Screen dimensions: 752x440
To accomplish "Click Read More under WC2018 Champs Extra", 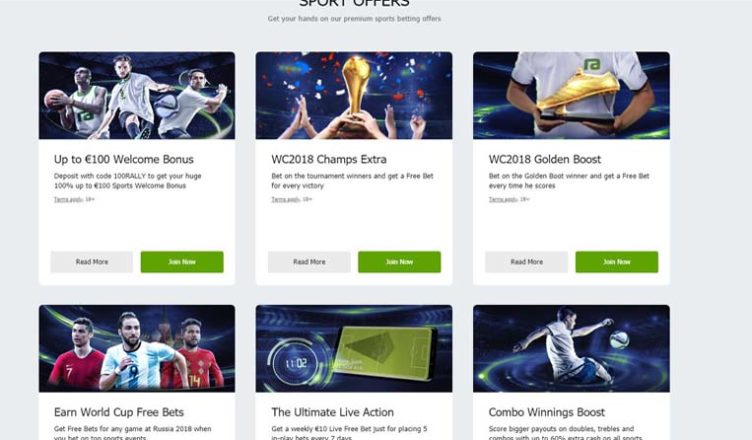I will [x=309, y=262].
